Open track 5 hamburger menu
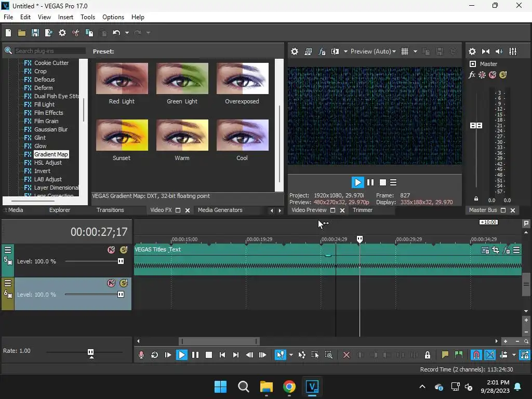 (x=8, y=250)
